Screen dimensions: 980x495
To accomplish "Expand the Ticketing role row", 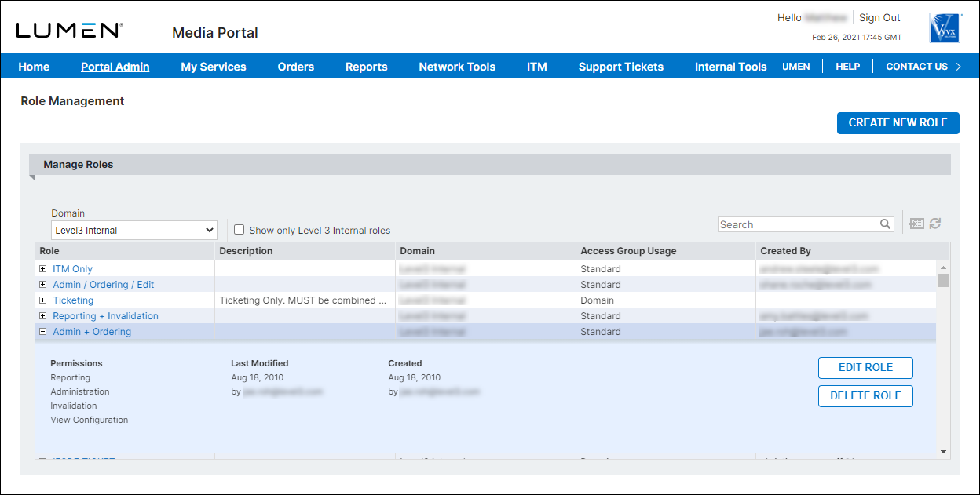I will [43, 300].
